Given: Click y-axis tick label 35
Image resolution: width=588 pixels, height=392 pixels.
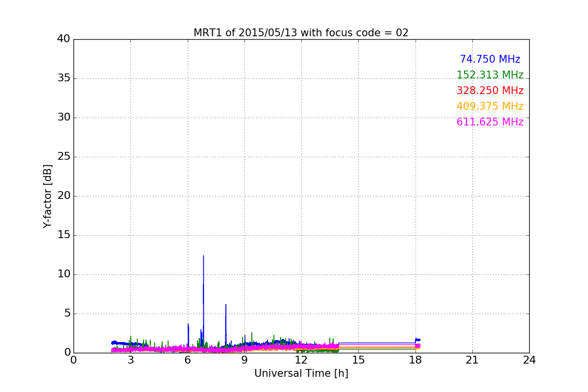Looking at the screenshot, I should tap(64, 78).
